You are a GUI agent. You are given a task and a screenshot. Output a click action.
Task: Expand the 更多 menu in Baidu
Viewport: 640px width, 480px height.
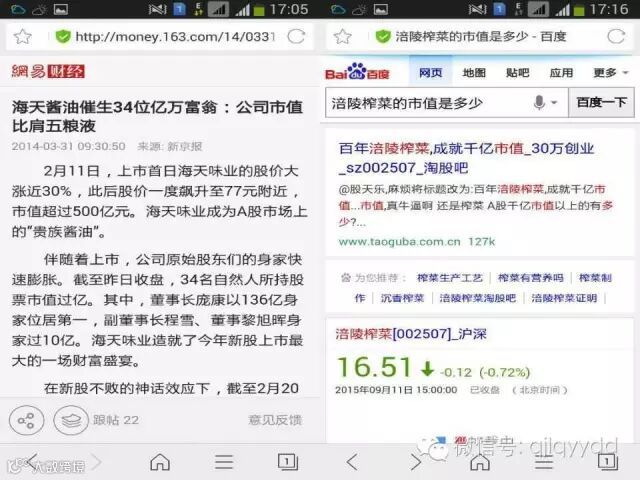coord(610,73)
